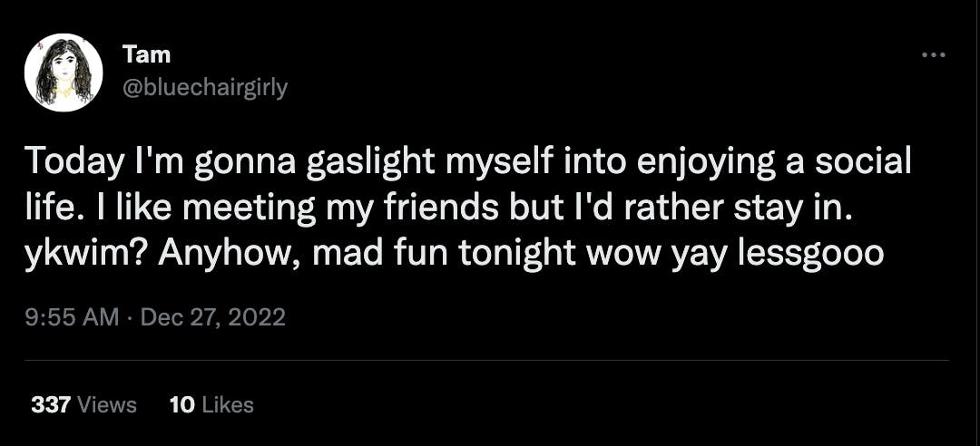Click the 9:55 AM timestamp
The width and height of the screenshot is (980, 446).
72,317
